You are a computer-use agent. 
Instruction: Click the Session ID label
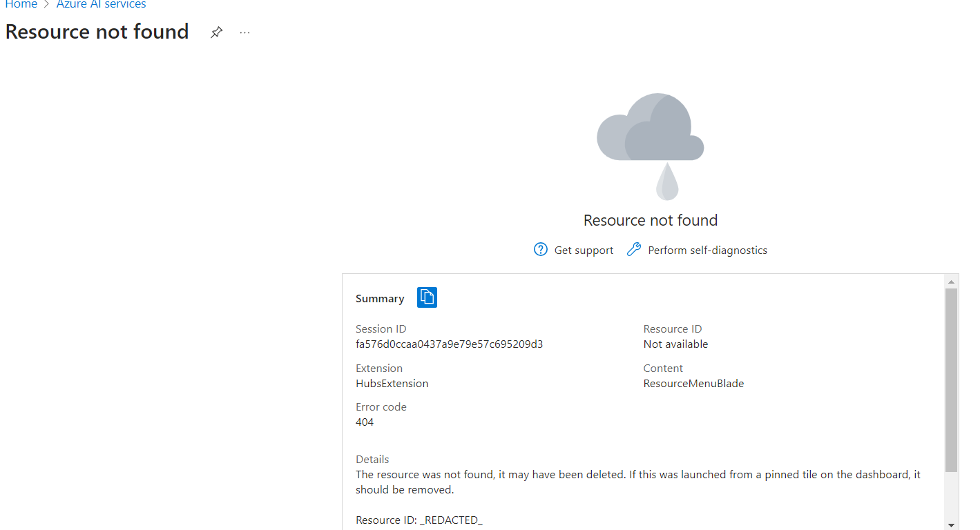click(x=381, y=329)
